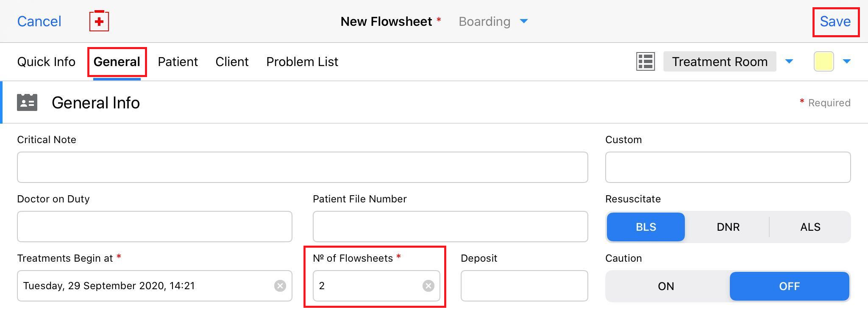Expand the Treatment Room dropdown arrow
The height and width of the screenshot is (318, 868).
789,61
